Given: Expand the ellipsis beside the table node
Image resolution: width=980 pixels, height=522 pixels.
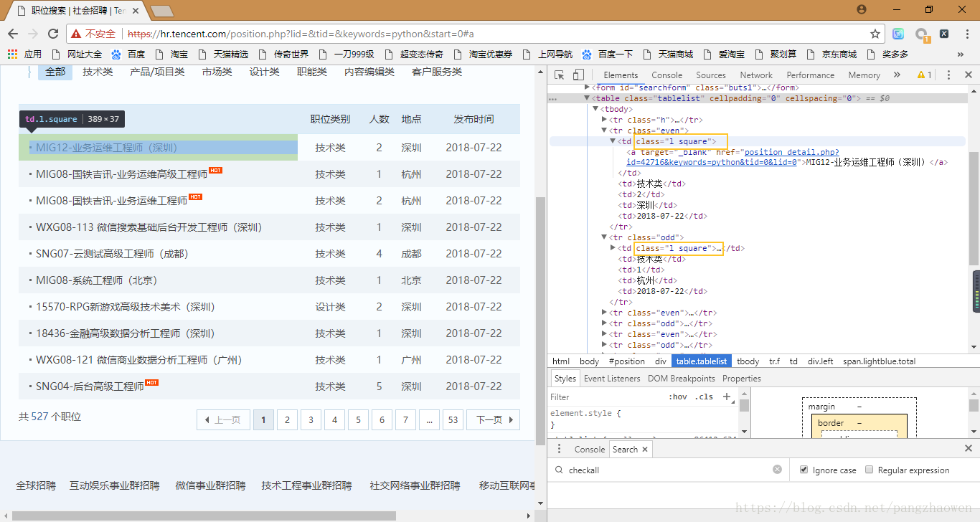Looking at the screenshot, I should coord(553,98).
